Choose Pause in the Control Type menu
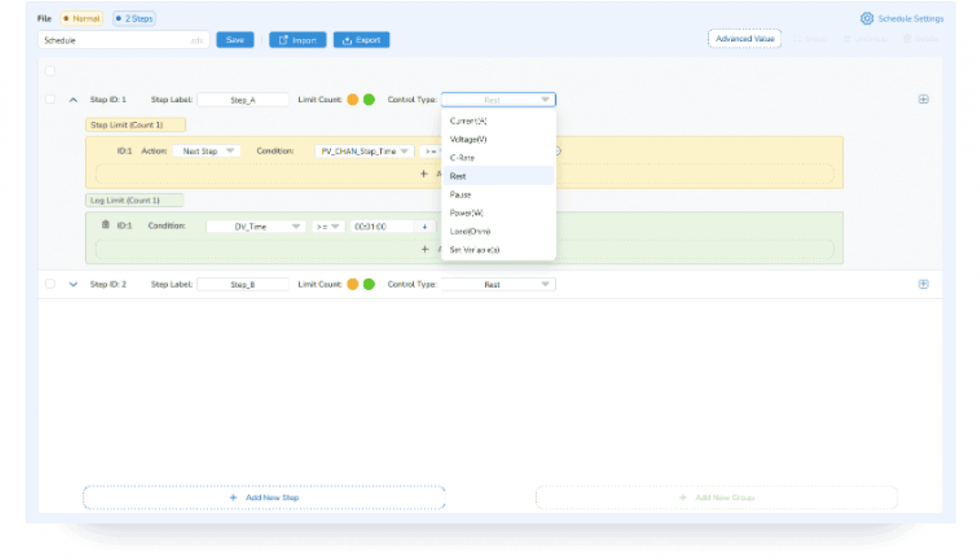Screen dimensions: 980x560 pos(461,195)
